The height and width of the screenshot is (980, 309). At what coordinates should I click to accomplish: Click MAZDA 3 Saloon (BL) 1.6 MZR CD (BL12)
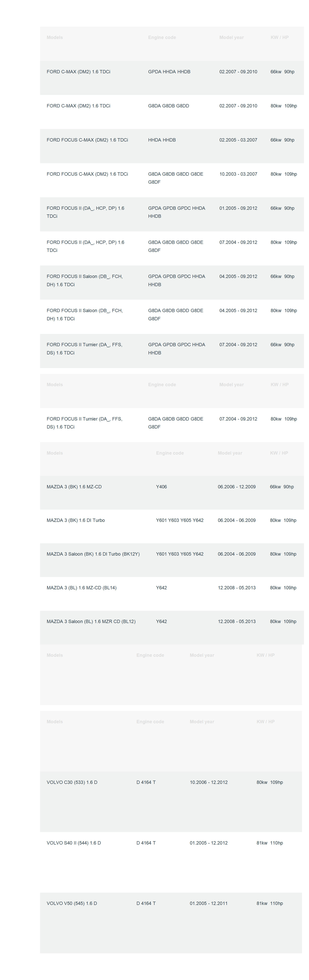coord(91,621)
